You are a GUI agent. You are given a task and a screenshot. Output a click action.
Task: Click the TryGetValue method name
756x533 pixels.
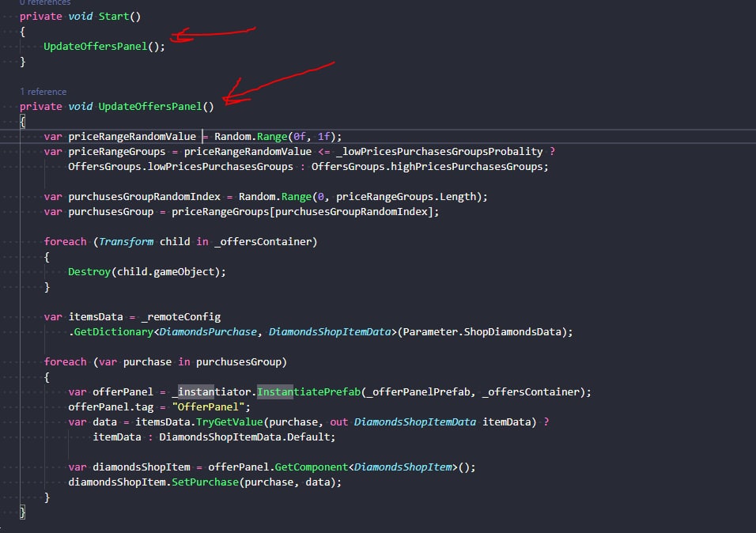(x=229, y=422)
